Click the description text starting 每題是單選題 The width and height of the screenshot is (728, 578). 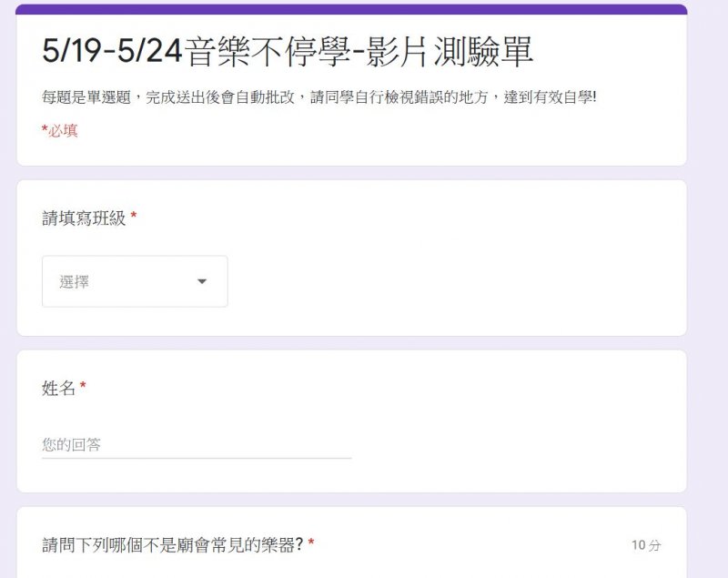coord(319,97)
